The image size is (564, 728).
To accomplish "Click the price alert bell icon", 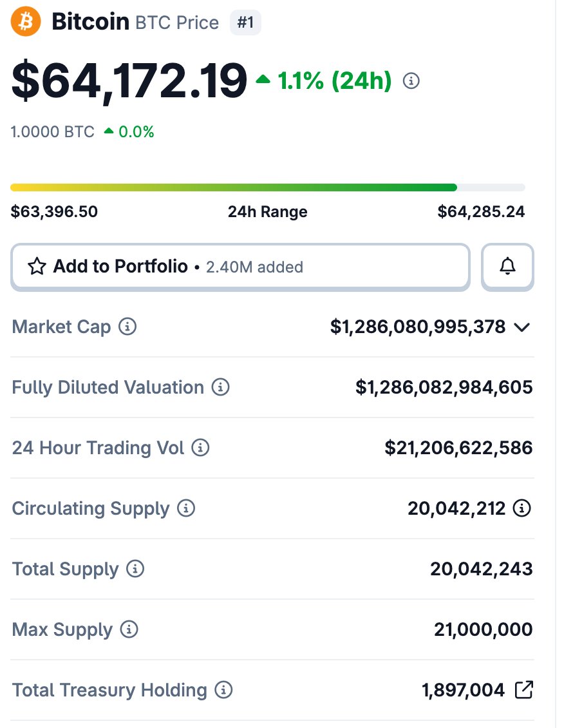I will (x=507, y=267).
